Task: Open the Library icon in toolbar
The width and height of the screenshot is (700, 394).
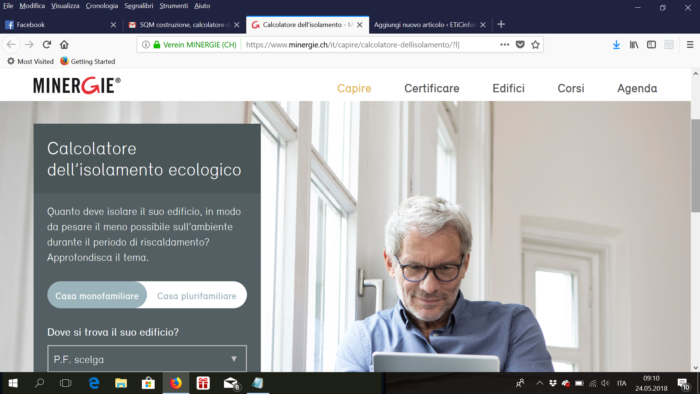Action: [633, 45]
